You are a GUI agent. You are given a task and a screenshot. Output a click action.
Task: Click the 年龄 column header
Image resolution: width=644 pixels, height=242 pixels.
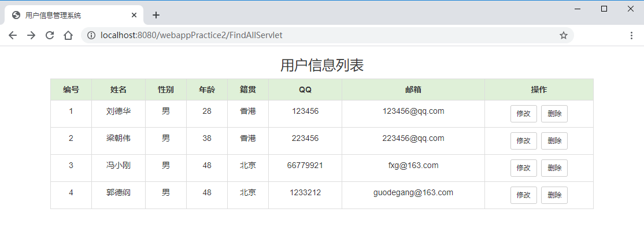(x=206, y=90)
